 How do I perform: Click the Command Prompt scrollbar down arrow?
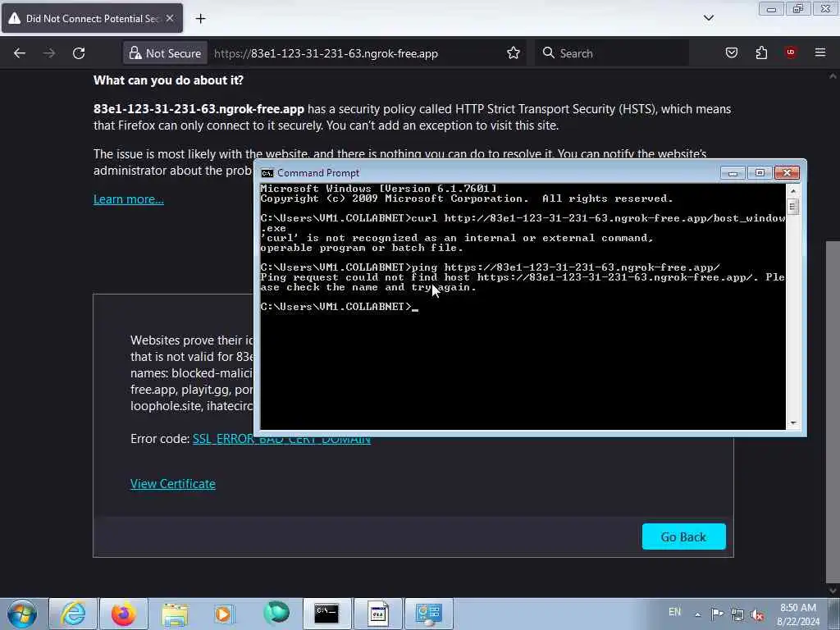pos(793,423)
